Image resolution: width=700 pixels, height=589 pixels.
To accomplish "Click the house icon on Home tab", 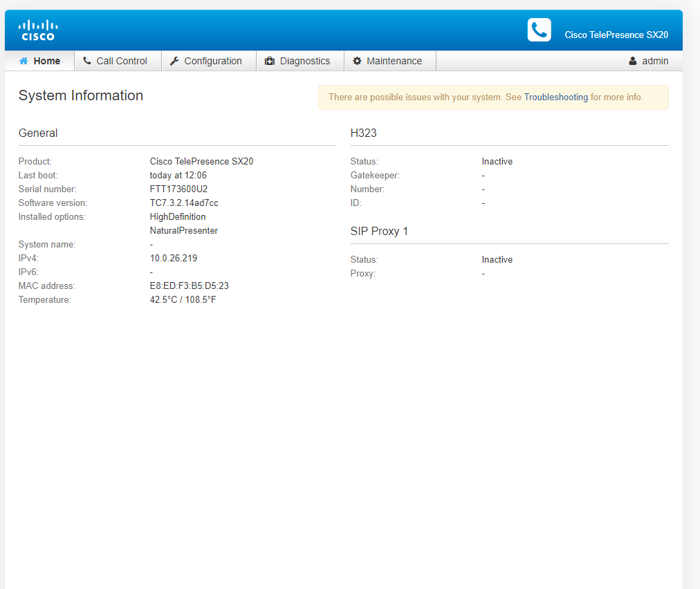I will click(x=24, y=61).
